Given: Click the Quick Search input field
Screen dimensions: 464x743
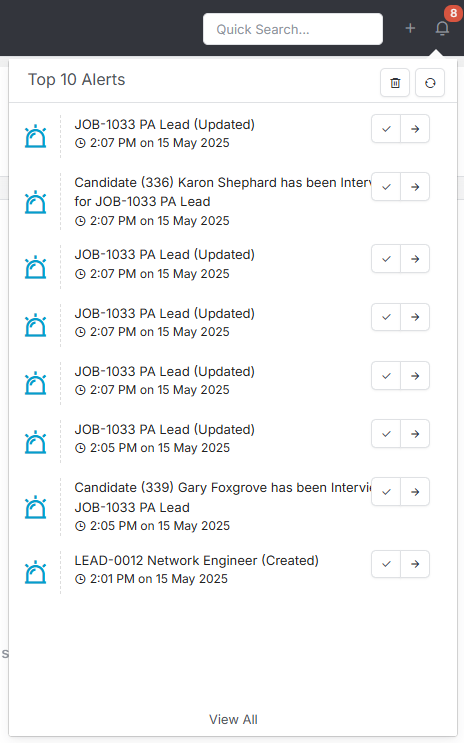Looking at the screenshot, I should 293,29.
